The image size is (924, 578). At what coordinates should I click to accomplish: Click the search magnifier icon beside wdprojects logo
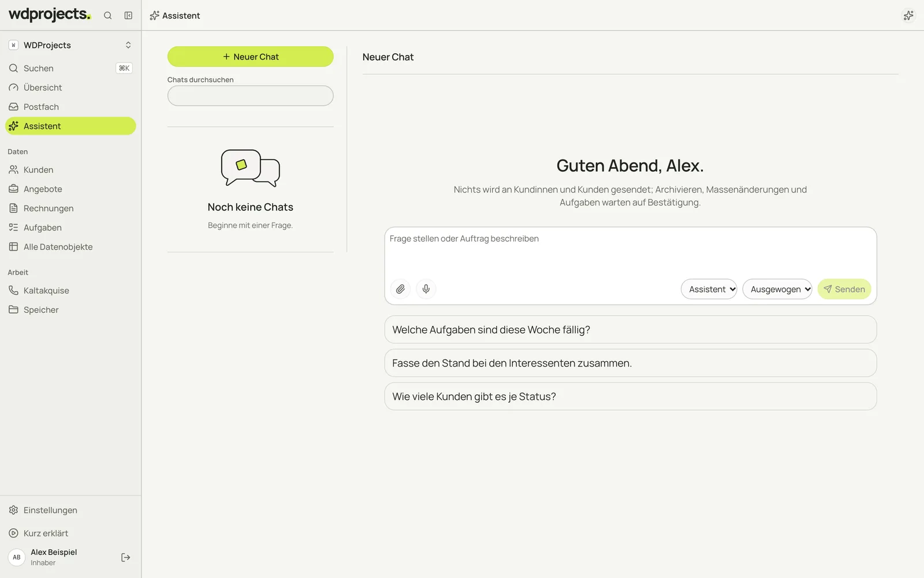pyautogui.click(x=107, y=16)
